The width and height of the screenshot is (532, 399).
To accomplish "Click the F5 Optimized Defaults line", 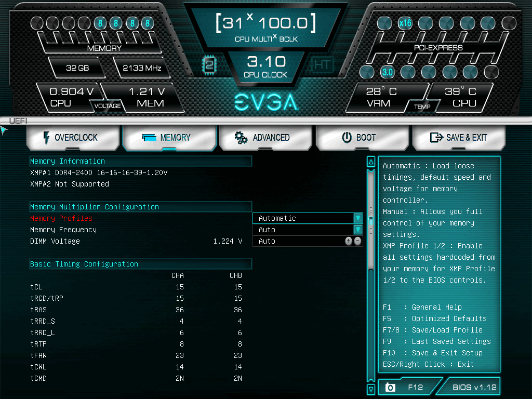I will (x=435, y=318).
